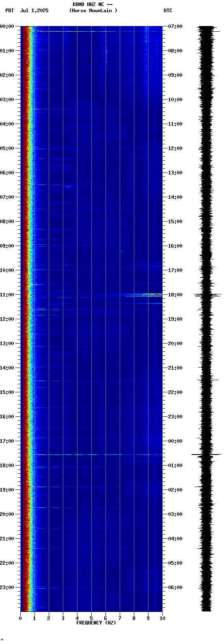
Task: Click the '11:00' PDT axis label on left
Action: [7, 295]
